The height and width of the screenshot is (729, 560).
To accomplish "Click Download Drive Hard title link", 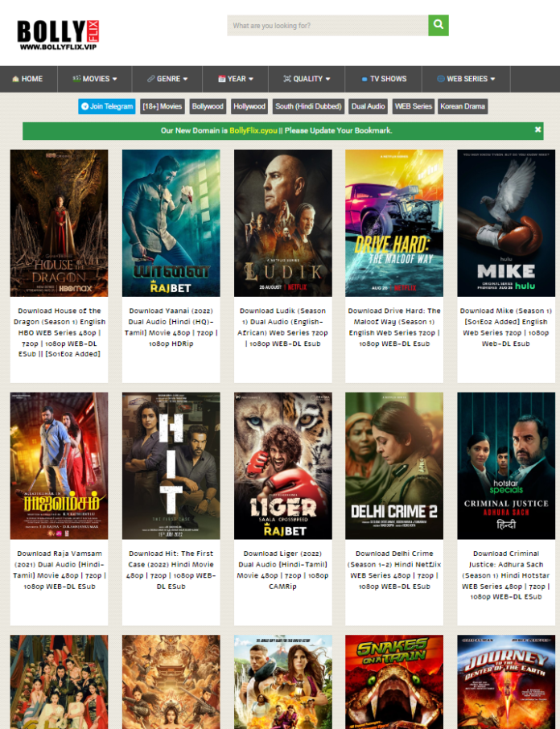I will tap(394, 327).
